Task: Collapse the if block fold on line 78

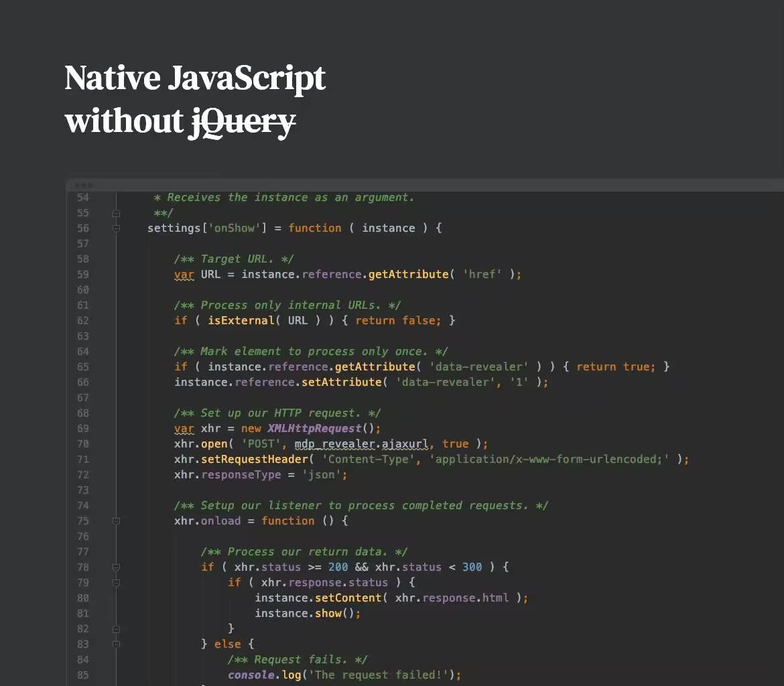Action: tap(116, 567)
